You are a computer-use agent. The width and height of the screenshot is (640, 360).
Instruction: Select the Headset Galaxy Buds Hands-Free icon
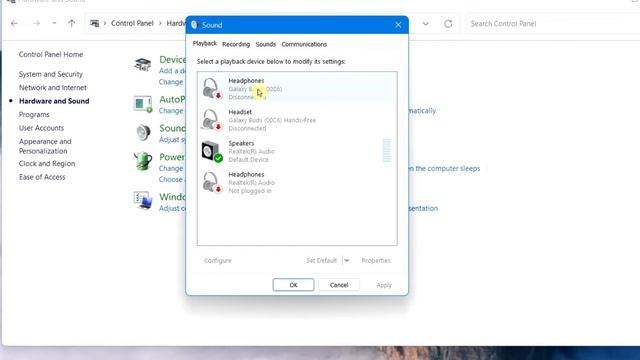click(212, 120)
